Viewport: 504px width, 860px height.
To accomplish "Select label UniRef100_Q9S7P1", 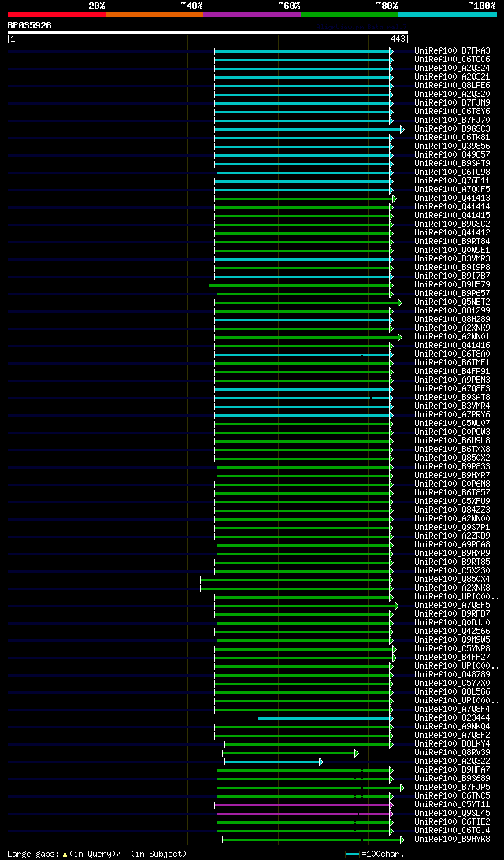I will pos(453,527).
